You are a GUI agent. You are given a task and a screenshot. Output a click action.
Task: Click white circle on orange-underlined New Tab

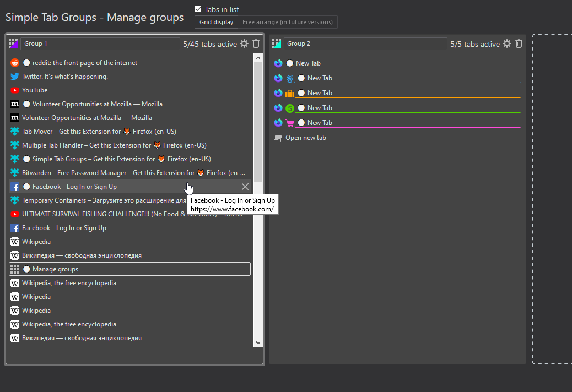coord(301,93)
